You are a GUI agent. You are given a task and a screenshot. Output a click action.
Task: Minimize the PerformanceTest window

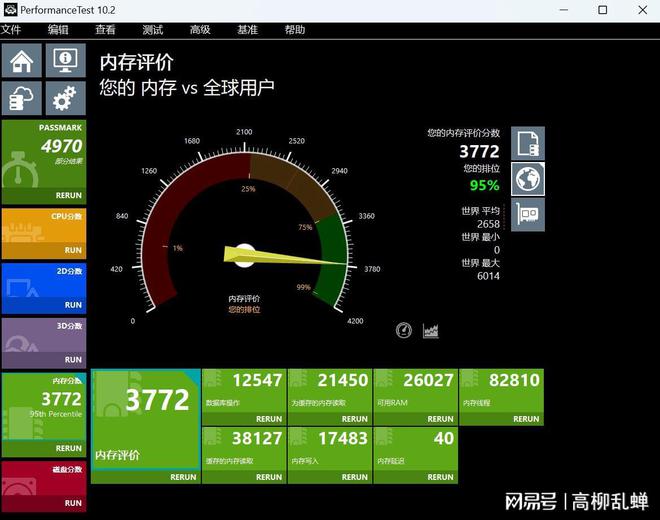564,10
